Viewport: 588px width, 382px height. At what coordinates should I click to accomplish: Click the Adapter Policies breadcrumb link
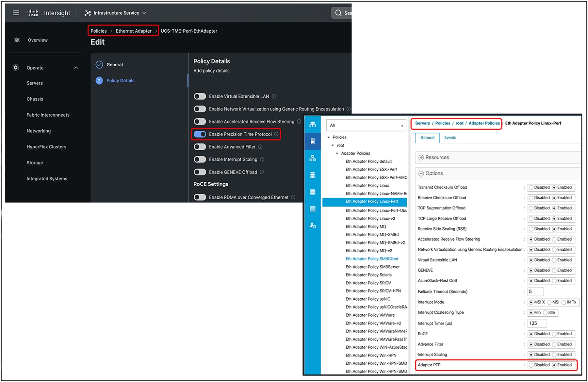484,123
